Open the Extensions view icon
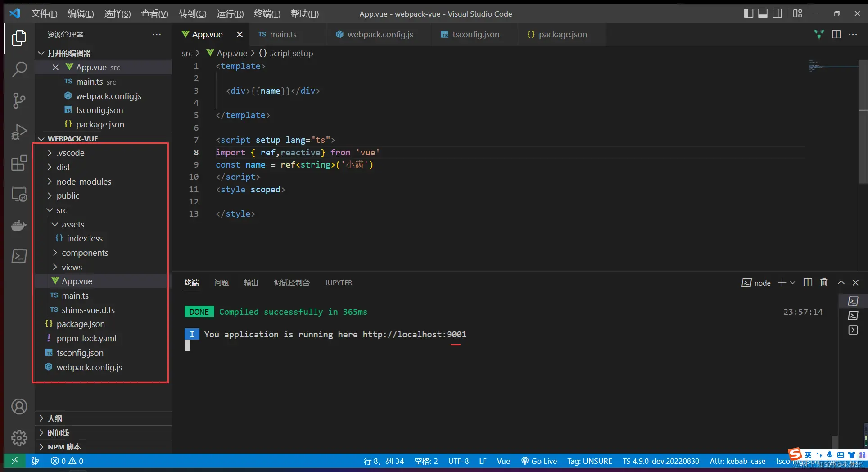This screenshot has height=472, width=868. [19, 163]
